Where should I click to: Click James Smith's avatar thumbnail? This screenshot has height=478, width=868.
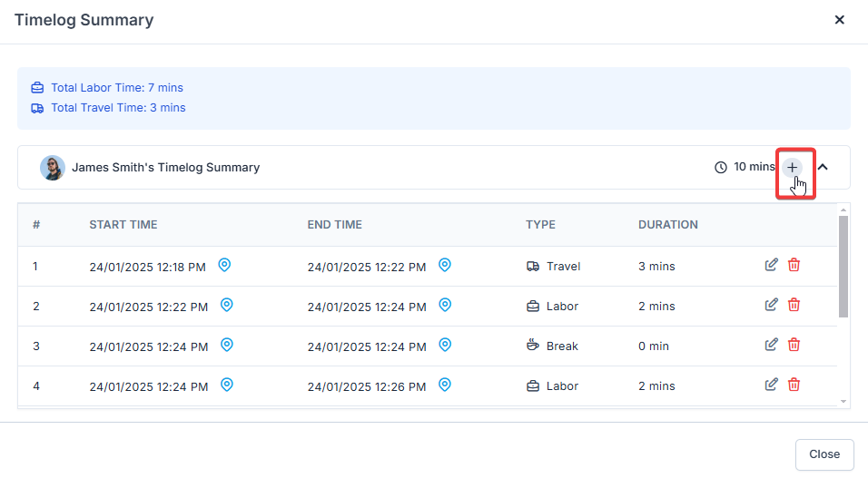tap(53, 168)
